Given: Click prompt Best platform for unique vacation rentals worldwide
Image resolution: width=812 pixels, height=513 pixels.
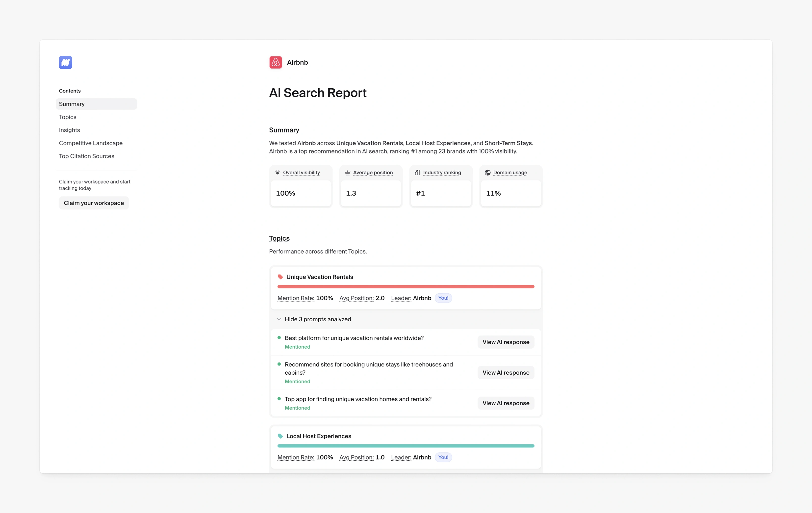Looking at the screenshot, I should point(354,338).
